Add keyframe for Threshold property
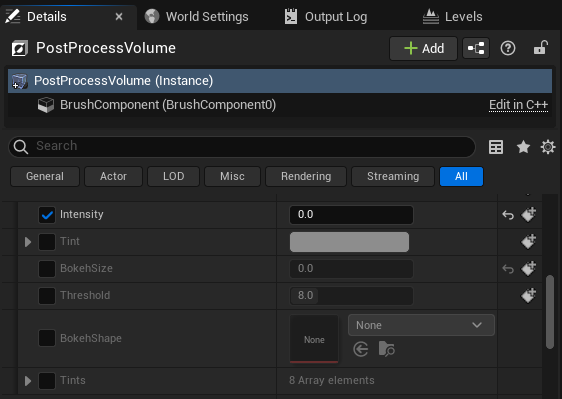The image size is (562, 399). tap(528, 295)
